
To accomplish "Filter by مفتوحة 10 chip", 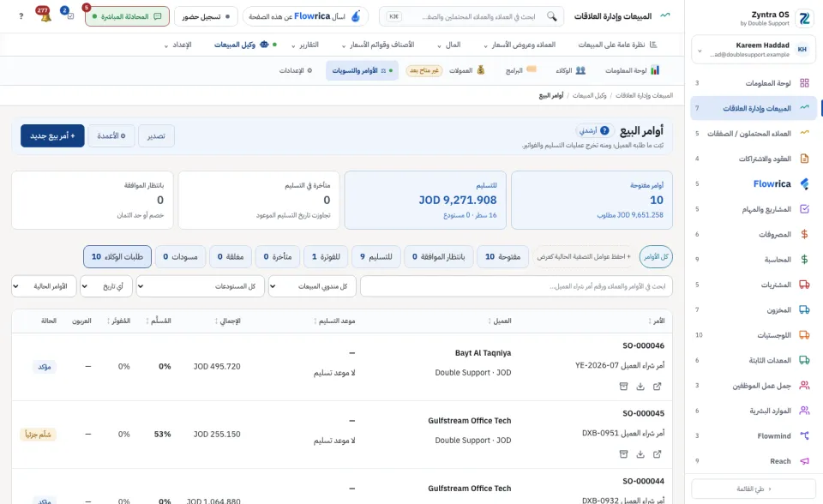I will pyautogui.click(x=502, y=257).
